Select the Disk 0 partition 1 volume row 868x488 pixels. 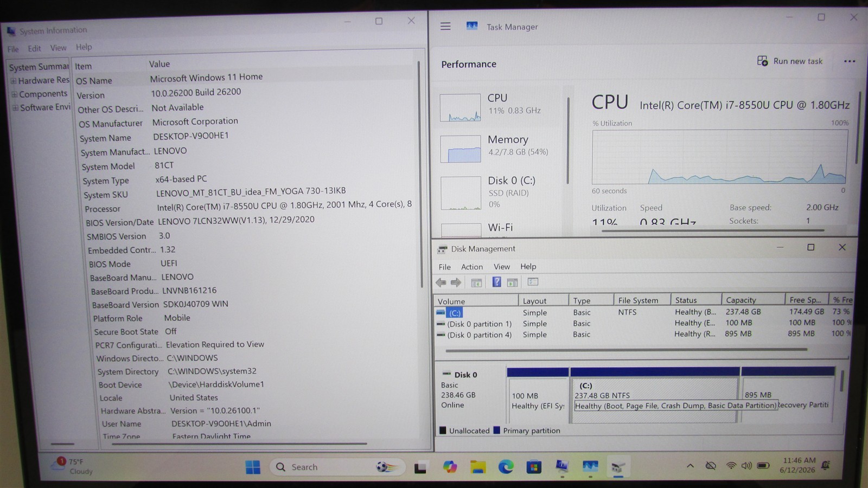click(x=643, y=323)
